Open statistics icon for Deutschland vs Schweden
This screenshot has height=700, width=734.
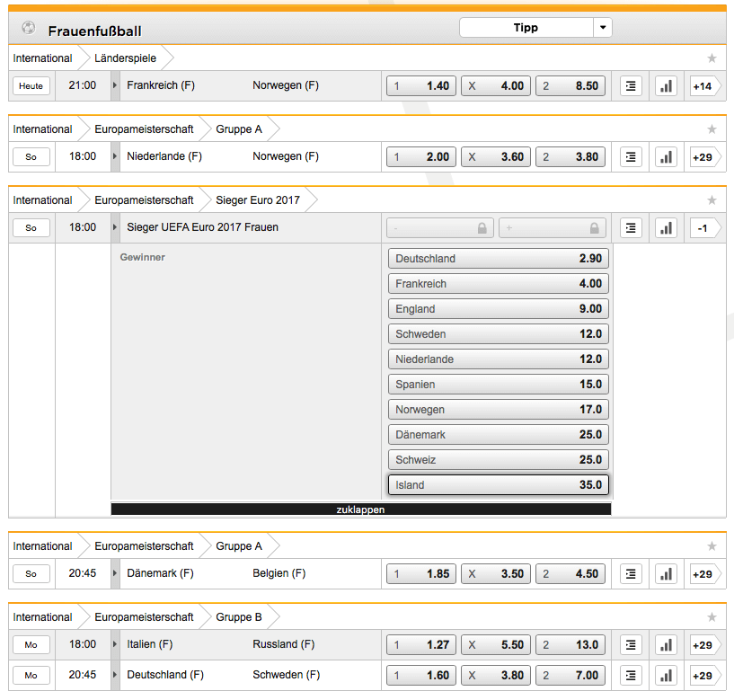666,676
